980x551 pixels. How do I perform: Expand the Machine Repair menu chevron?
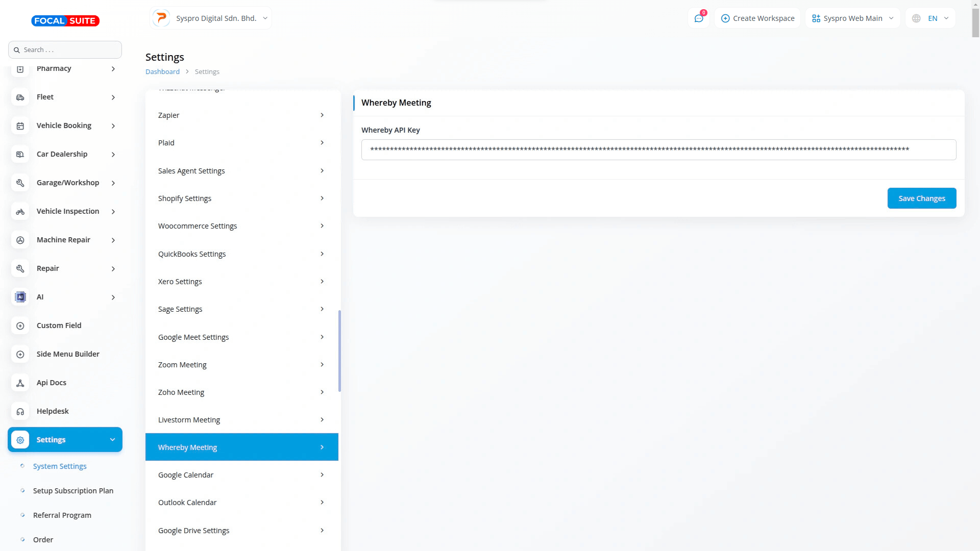coord(113,240)
